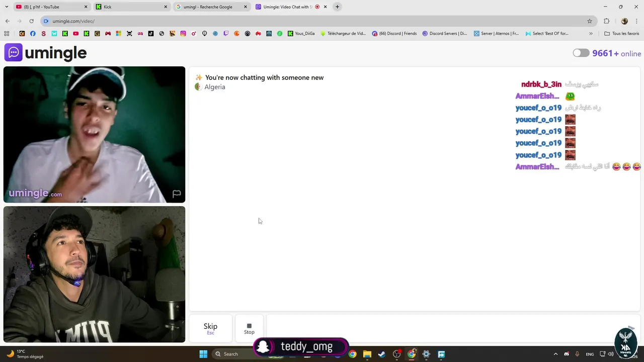The image size is (644, 362).
Task: Open the weather widget Temps dégagé
Action: [25, 354]
